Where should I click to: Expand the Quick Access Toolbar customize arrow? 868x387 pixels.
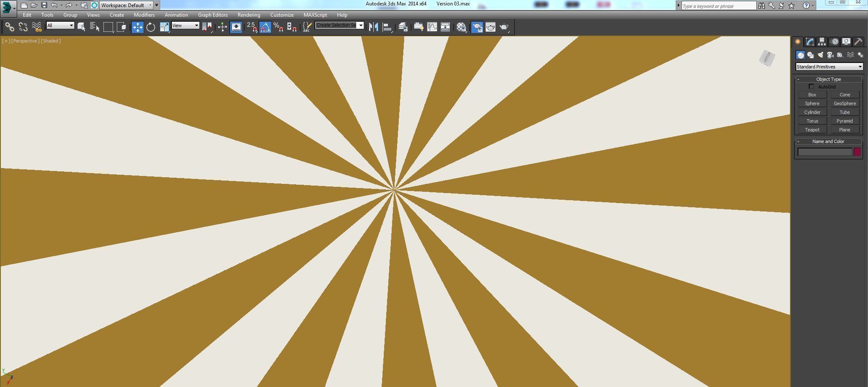[x=157, y=5]
